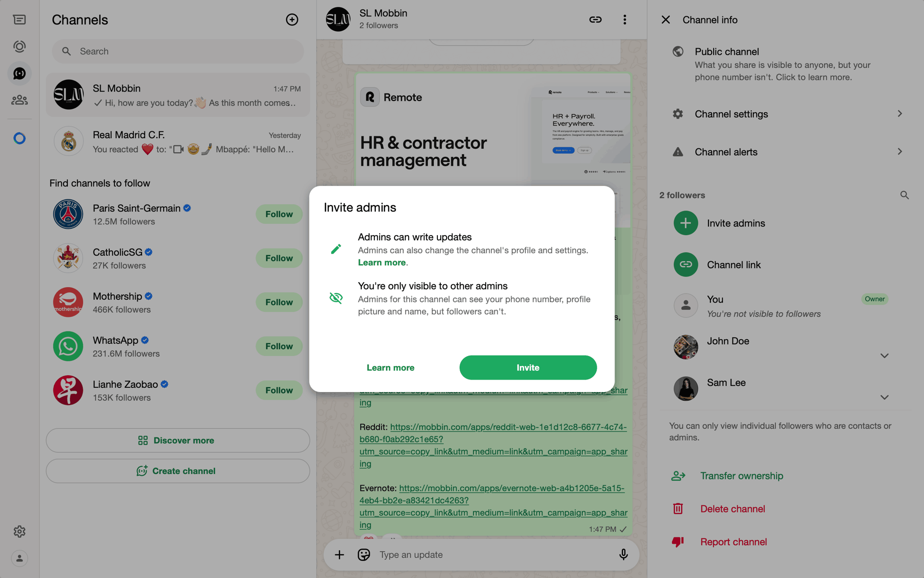Search followers with the magnifier icon

pos(904,195)
